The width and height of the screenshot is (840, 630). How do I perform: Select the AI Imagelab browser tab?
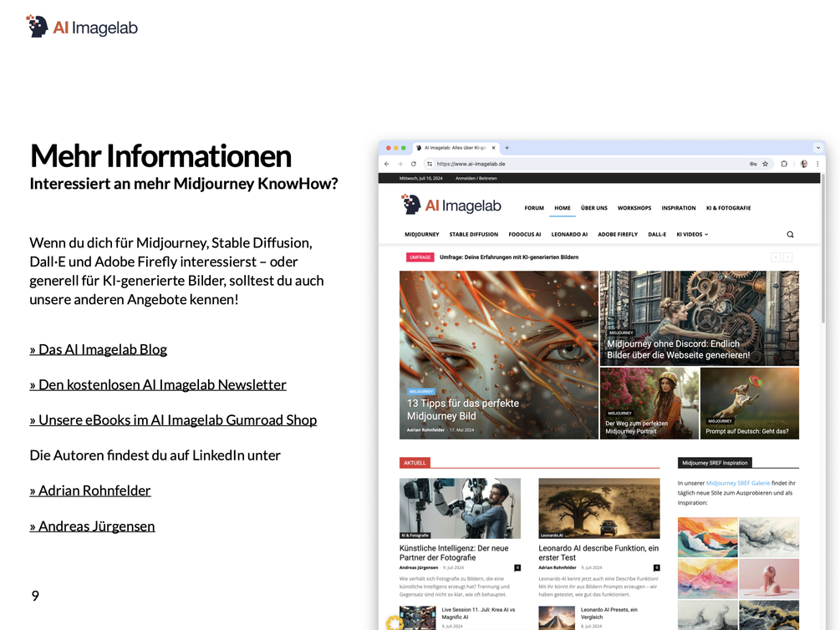click(x=456, y=148)
